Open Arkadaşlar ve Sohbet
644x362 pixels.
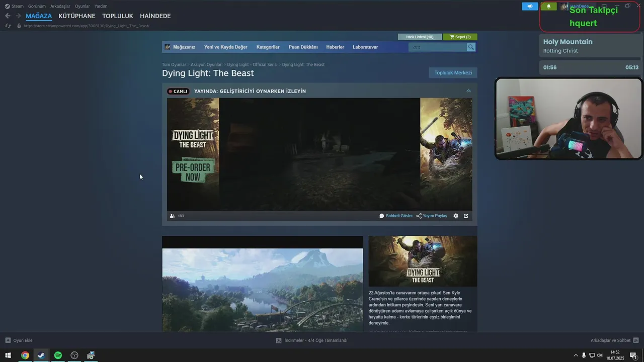615,340
